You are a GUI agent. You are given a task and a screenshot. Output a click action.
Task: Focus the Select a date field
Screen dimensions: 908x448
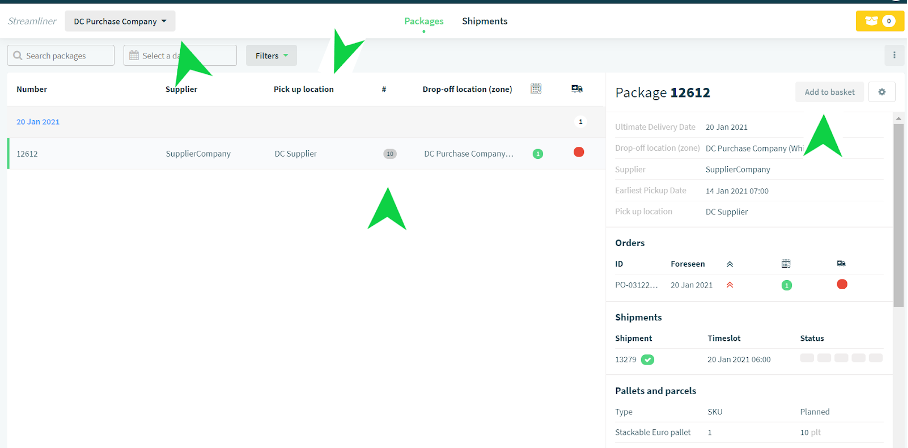pos(180,56)
